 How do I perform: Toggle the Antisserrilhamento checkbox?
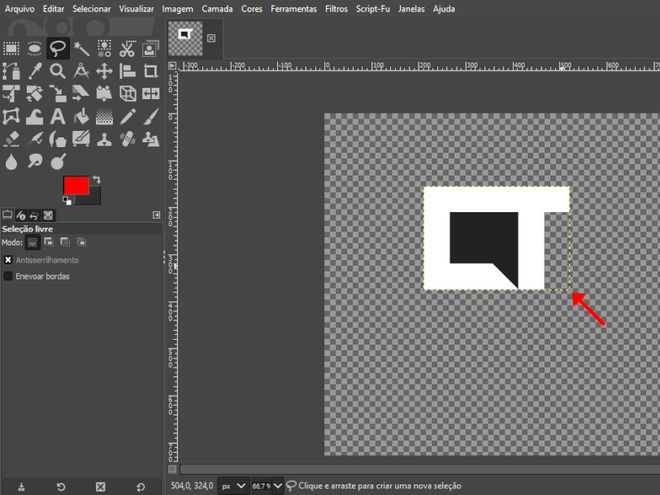(8, 260)
